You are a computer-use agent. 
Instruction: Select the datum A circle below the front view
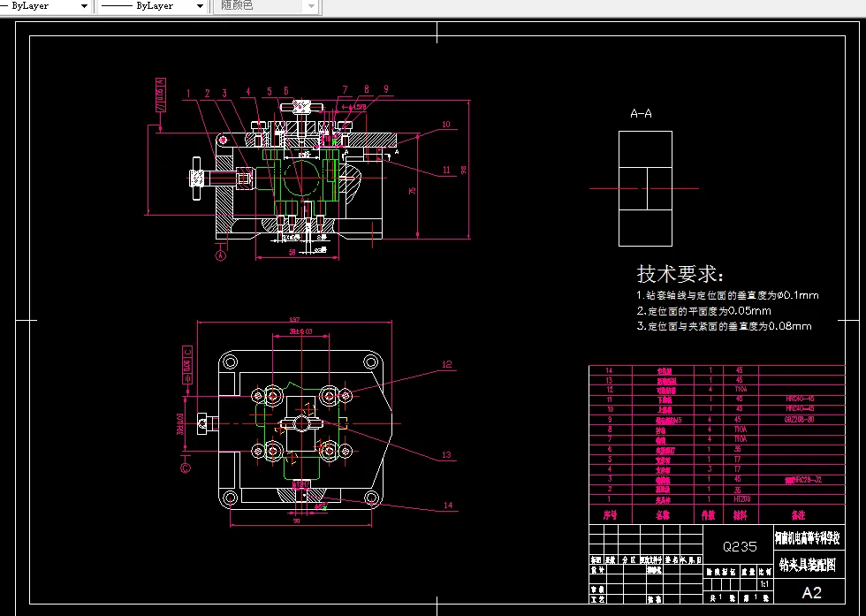point(220,255)
